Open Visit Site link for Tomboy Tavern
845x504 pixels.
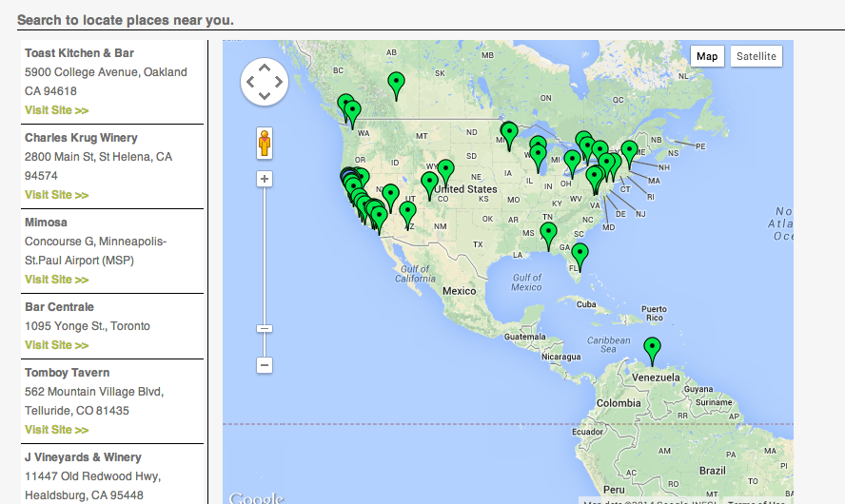56,430
